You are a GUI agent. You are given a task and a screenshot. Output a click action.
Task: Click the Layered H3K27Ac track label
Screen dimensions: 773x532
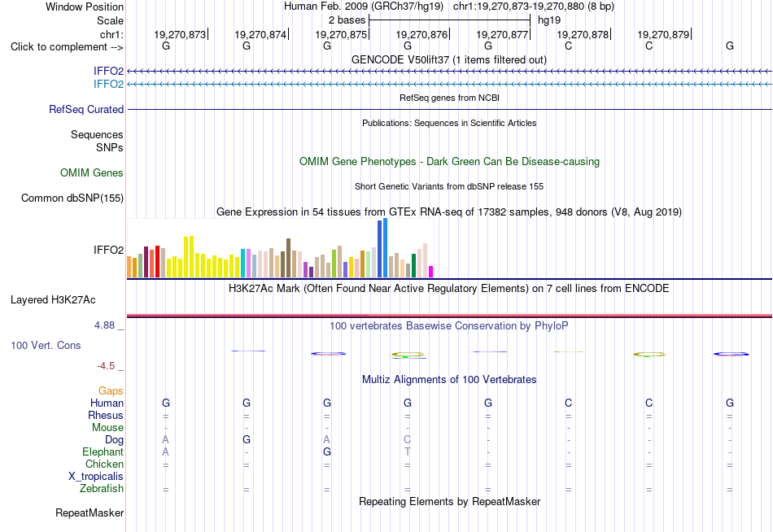53,300
